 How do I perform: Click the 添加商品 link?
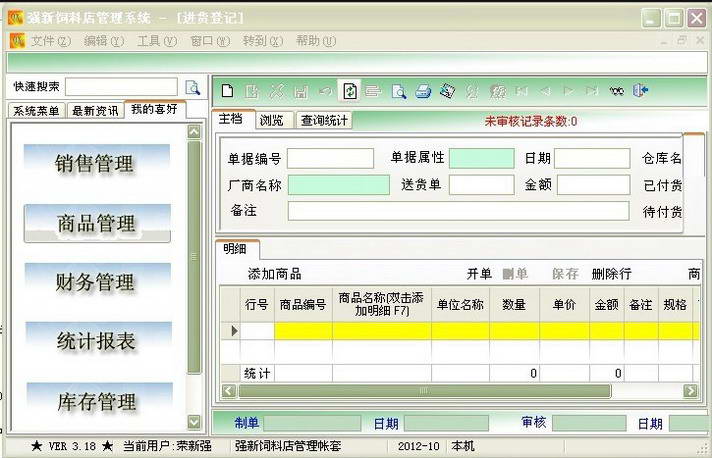click(274, 274)
